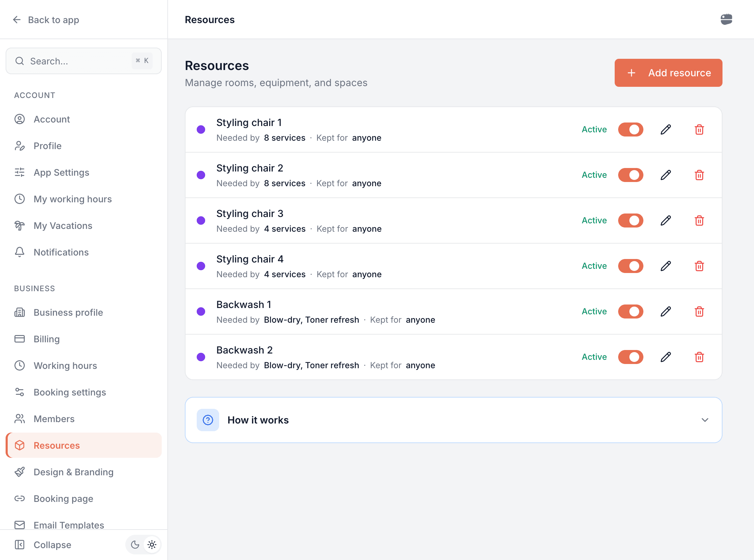Toggle Backwash 2 active switch
Image resolution: width=754 pixels, height=560 pixels.
[631, 357]
